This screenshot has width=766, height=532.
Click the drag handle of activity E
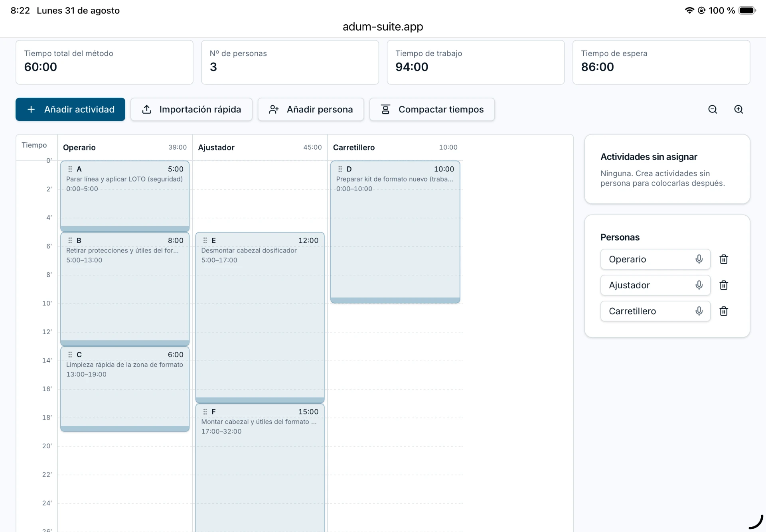pyautogui.click(x=205, y=240)
